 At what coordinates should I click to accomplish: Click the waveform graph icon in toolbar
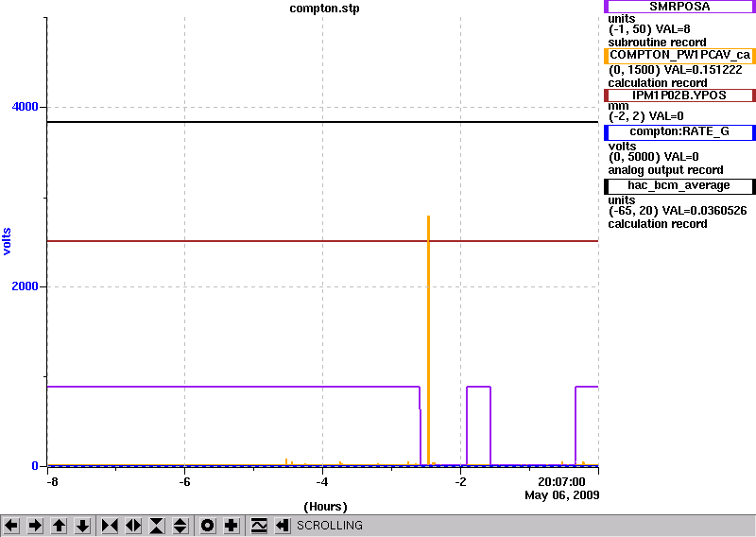coord(259,526)
